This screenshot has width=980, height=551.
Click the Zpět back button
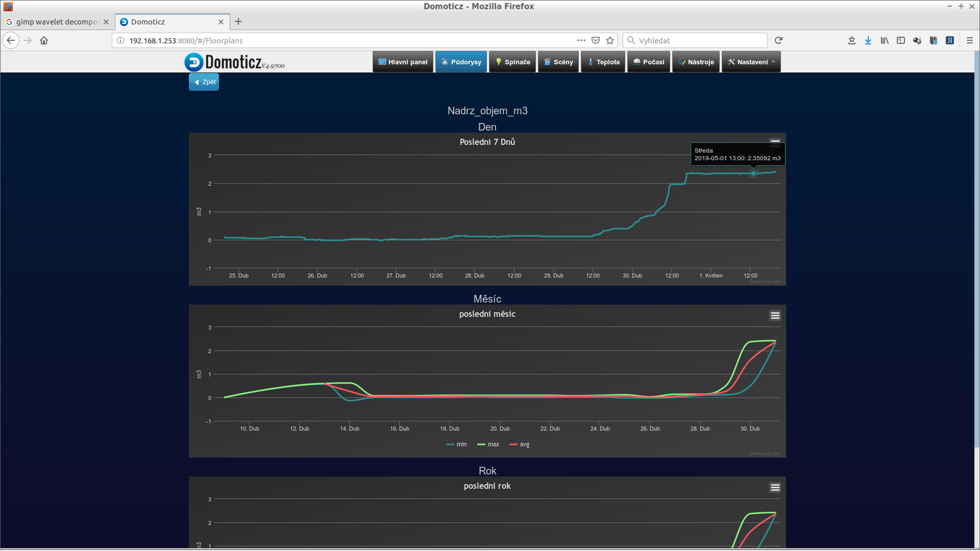(x=204, y=82)
